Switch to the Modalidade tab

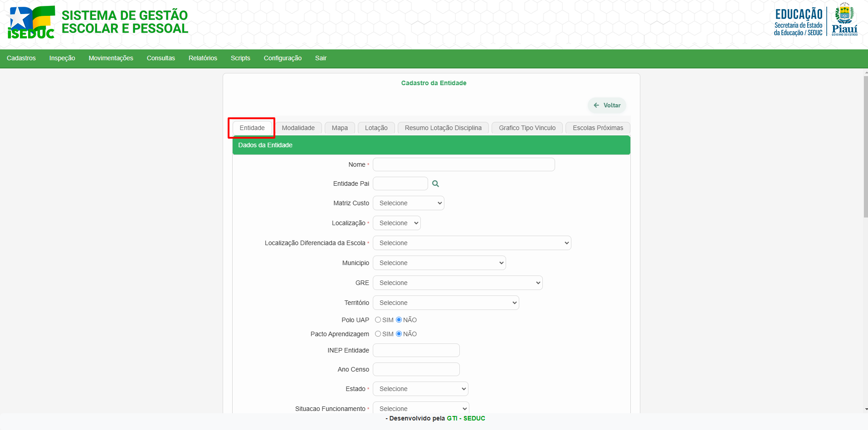click(298, 128)
